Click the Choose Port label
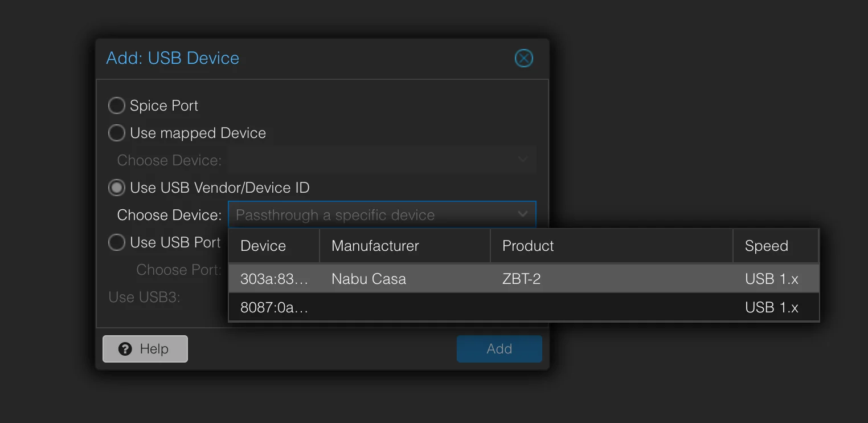The width and height of the screenshot is (868, 423). (179, 270)
